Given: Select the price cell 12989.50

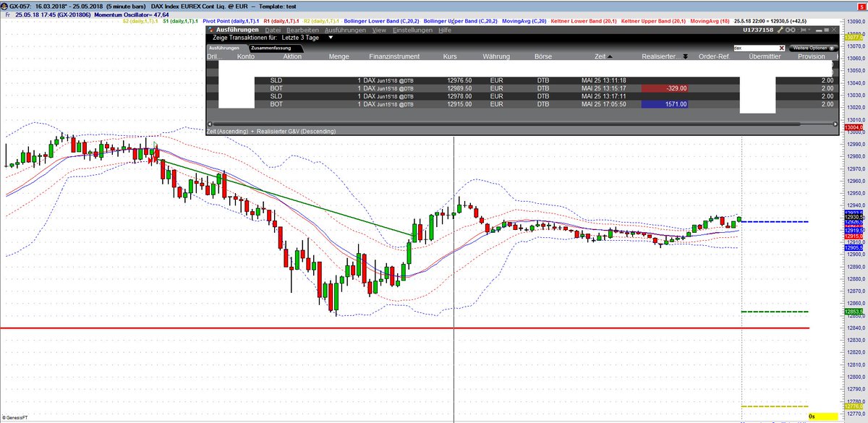Looking at the screenshot, I should point(460,88).
